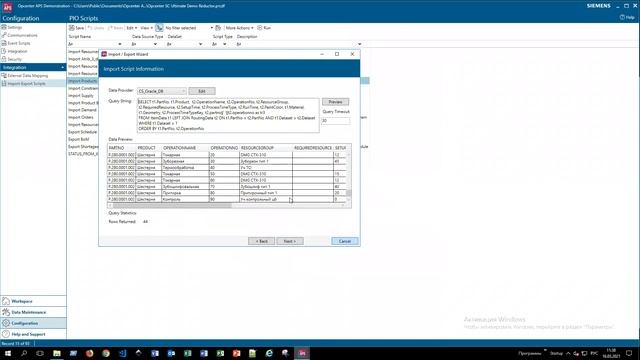The image size is (640, 360).
Task: Open the Data Source Type filter dropdown
Action: coord(155,44)
